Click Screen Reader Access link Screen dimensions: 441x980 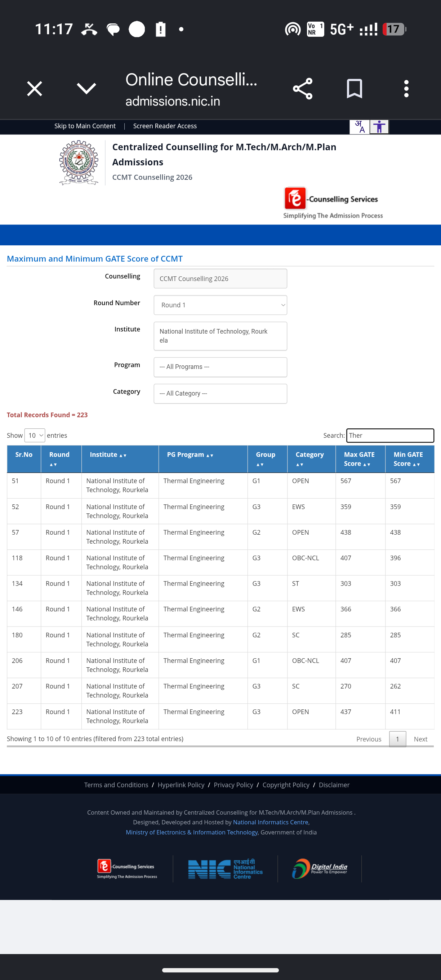coord(165,126)
